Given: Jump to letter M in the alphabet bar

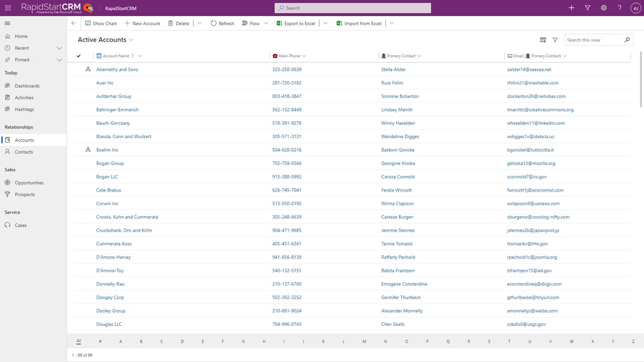Looking at the screenshot, I should point(364,341).
